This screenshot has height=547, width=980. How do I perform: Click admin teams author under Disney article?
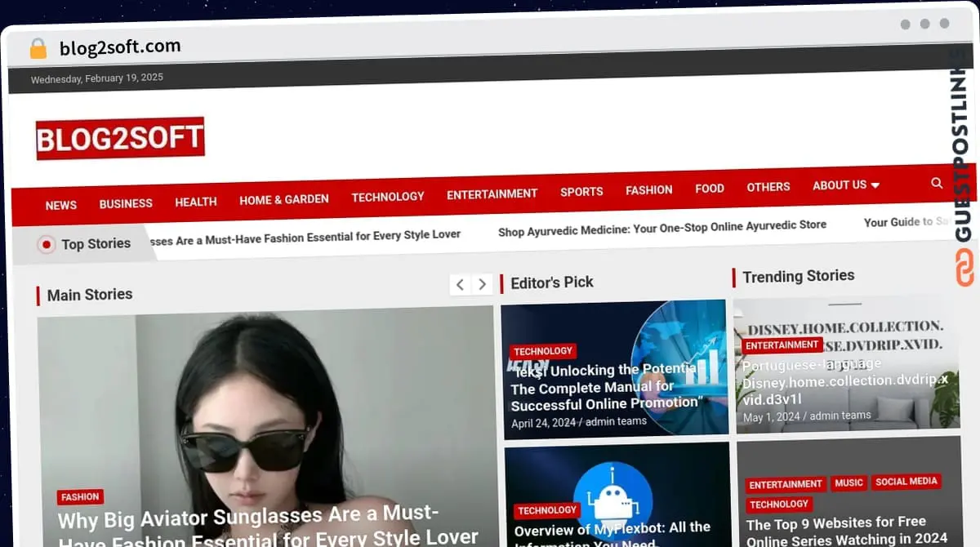(x=840, y=416)
